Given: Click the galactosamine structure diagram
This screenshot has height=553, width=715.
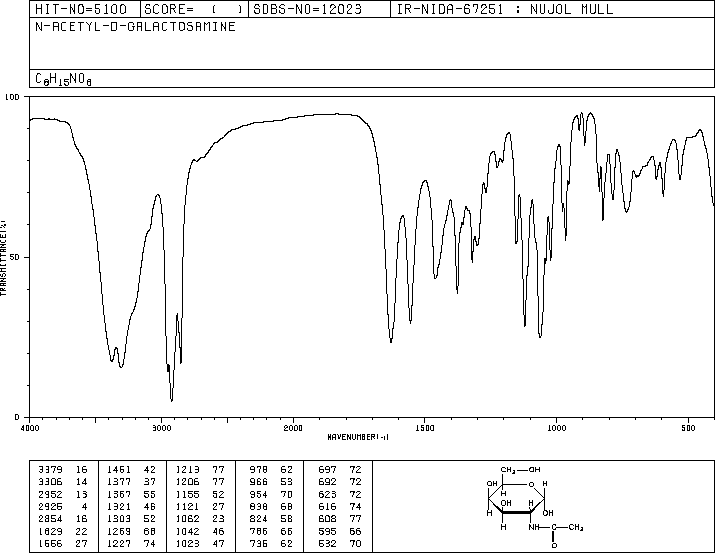Looking at the screenshot, I should pos(534,506).
